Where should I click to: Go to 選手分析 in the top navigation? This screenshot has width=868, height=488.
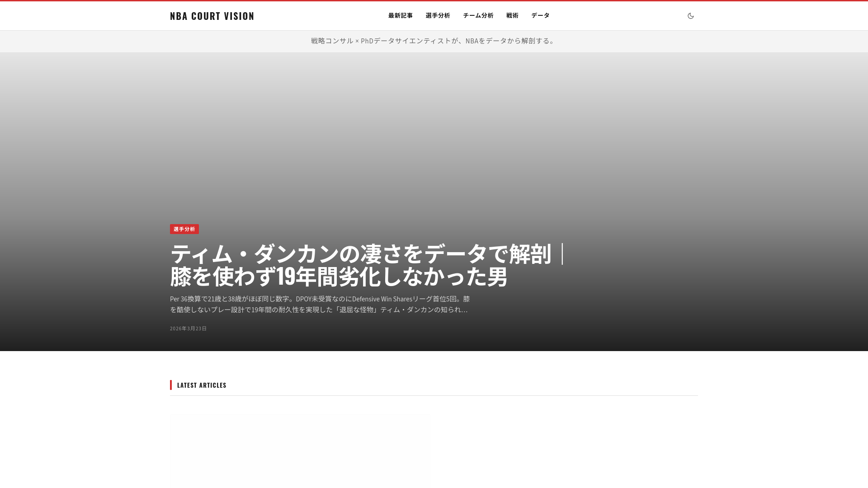coord(438,15)
